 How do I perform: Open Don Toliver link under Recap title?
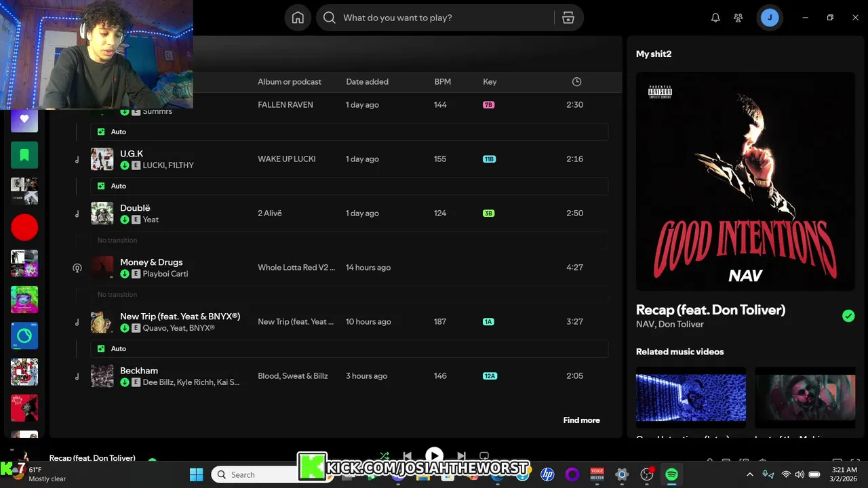coord(681,324)
